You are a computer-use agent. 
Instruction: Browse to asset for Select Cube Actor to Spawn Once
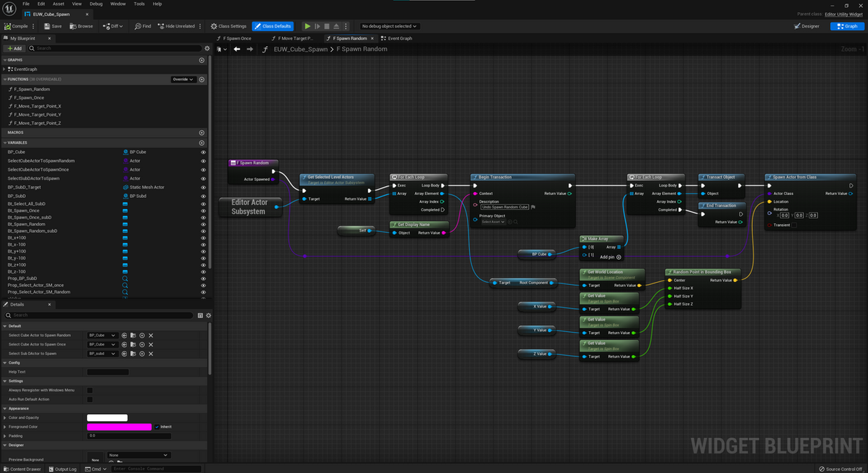pyautogui.click(x=133, y=345)
